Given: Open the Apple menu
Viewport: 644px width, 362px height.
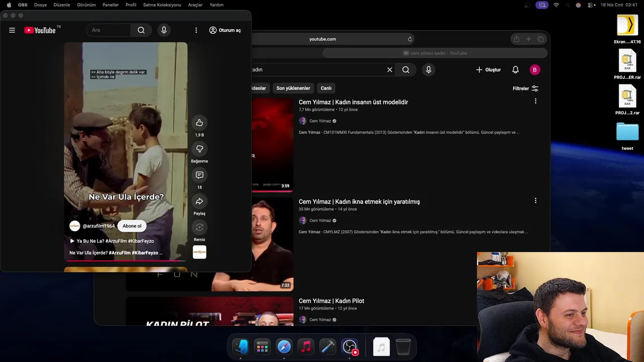Looking at the screenshot, I should (9, 5).
